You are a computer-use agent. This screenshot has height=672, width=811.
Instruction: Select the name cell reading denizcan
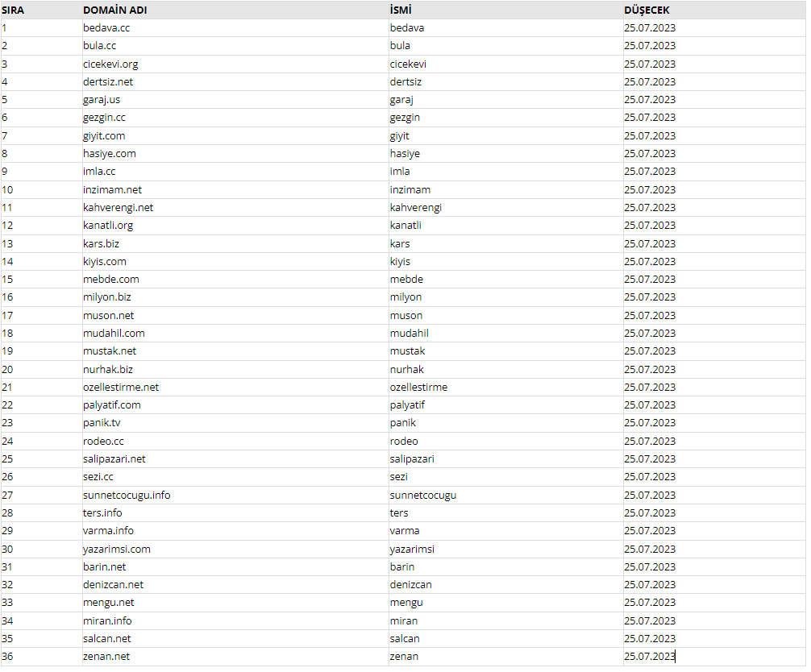(505, 585)
